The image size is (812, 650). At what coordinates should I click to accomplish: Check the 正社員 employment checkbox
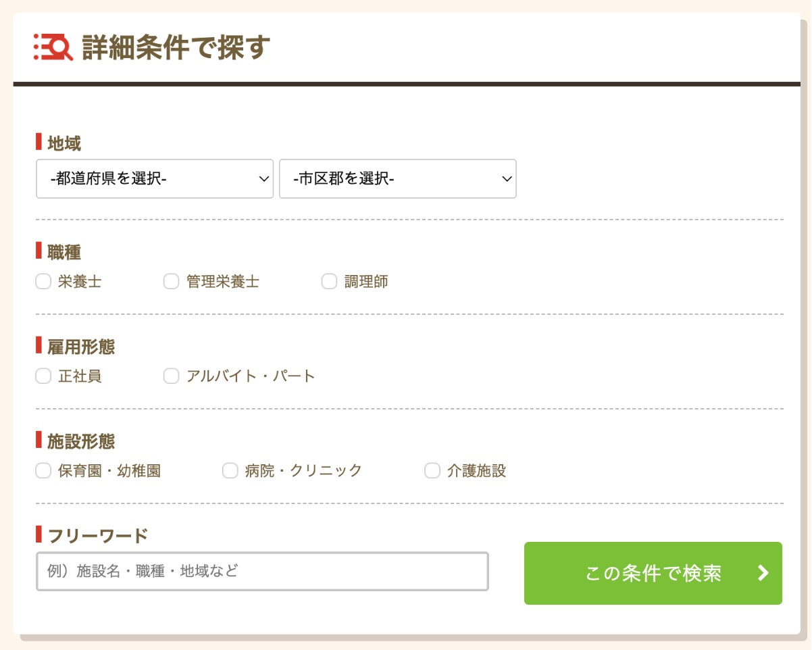tap(43, 376)
